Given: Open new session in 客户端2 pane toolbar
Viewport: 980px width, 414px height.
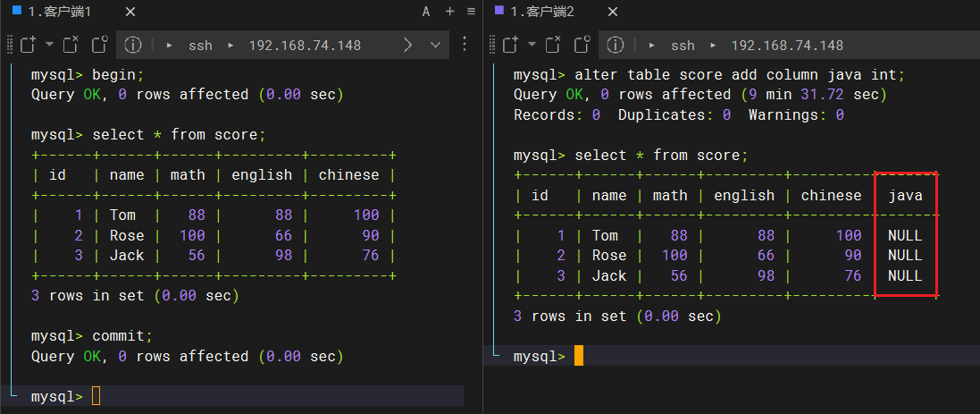Looking at the screenshot, I should [511, 45].
